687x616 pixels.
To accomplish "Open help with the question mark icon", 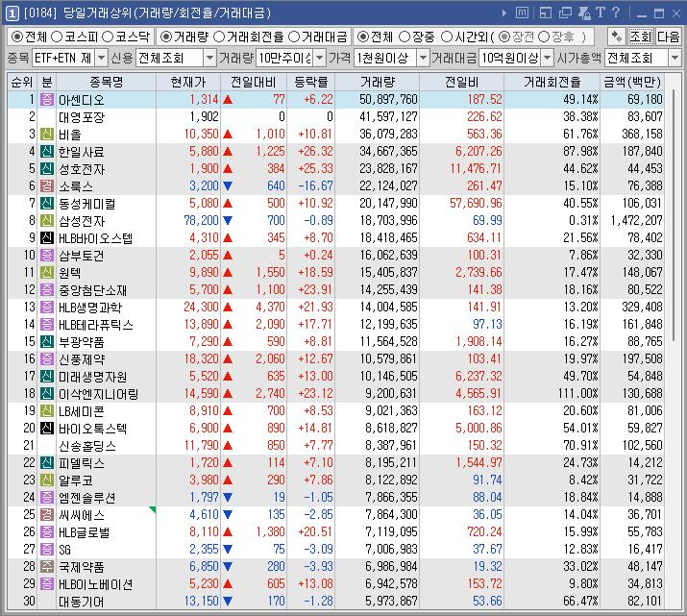I will 616,12.
